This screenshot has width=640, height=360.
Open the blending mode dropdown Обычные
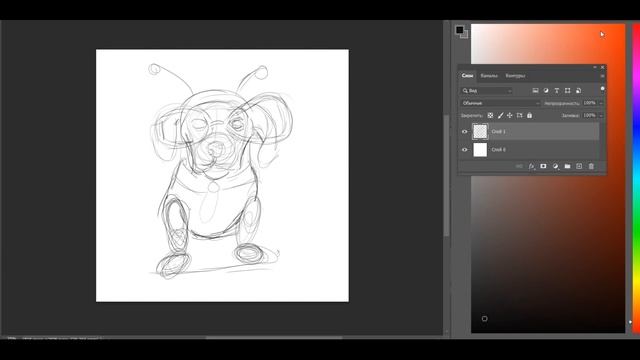coord(500,103)
